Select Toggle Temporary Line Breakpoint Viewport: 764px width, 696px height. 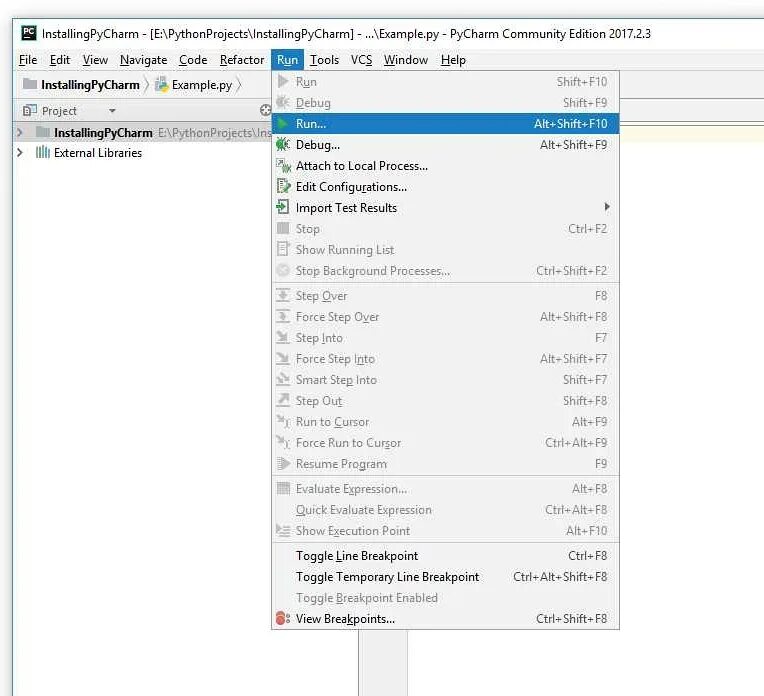(x=445, y=577)
